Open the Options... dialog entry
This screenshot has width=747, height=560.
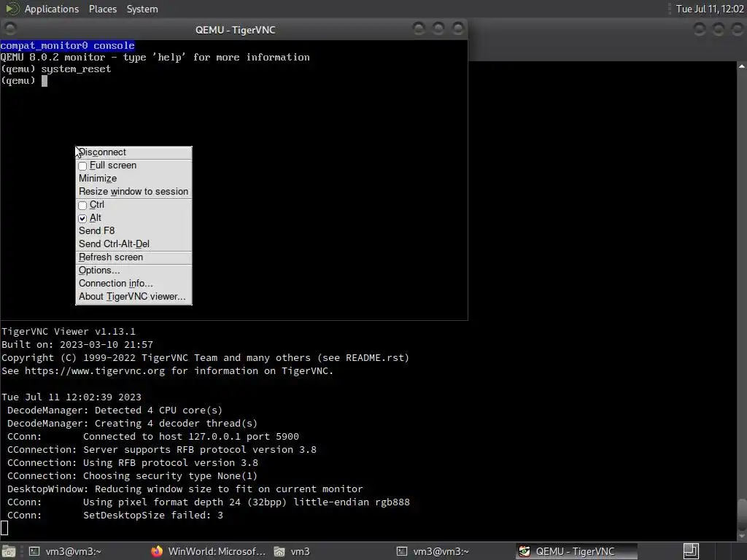(x=133, y=270)
